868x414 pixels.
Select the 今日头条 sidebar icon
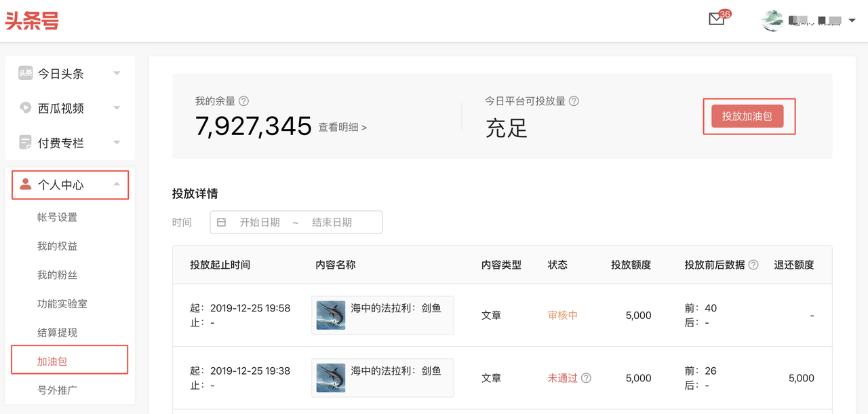(25, 73)
